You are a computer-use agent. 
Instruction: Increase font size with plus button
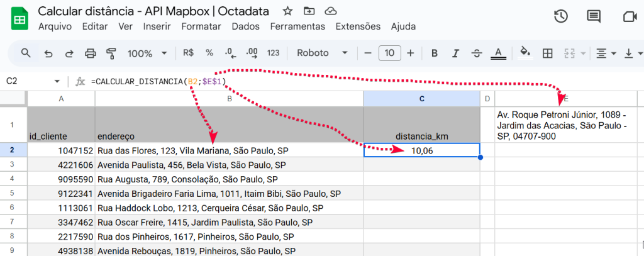coord(411,53)
